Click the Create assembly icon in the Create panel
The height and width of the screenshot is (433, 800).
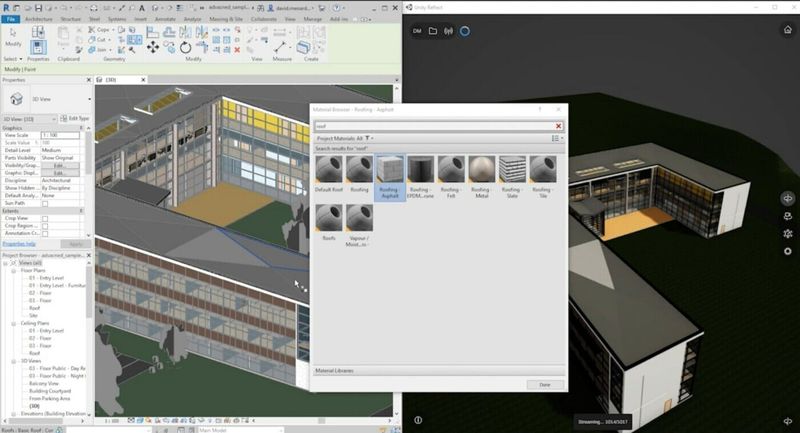coord(304,47)
